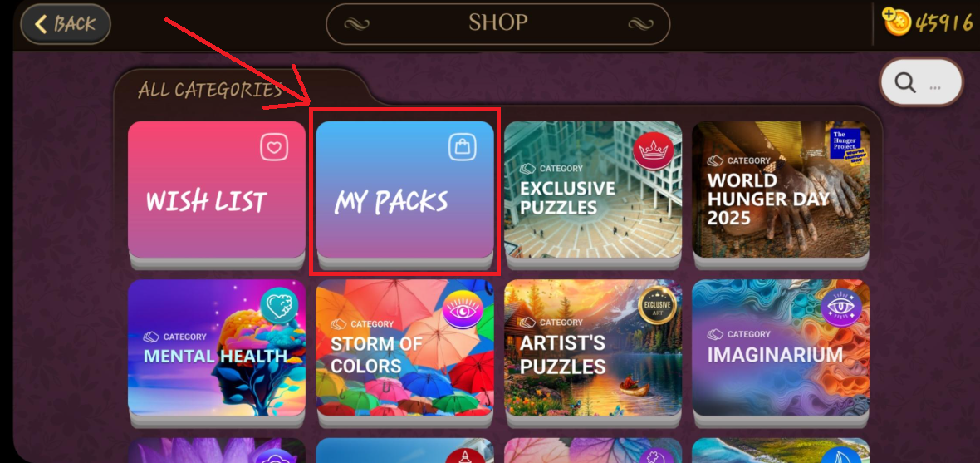Click the eye badge on Storm of Colors
This screenshot has width=980, height=463.
(463, 310)
